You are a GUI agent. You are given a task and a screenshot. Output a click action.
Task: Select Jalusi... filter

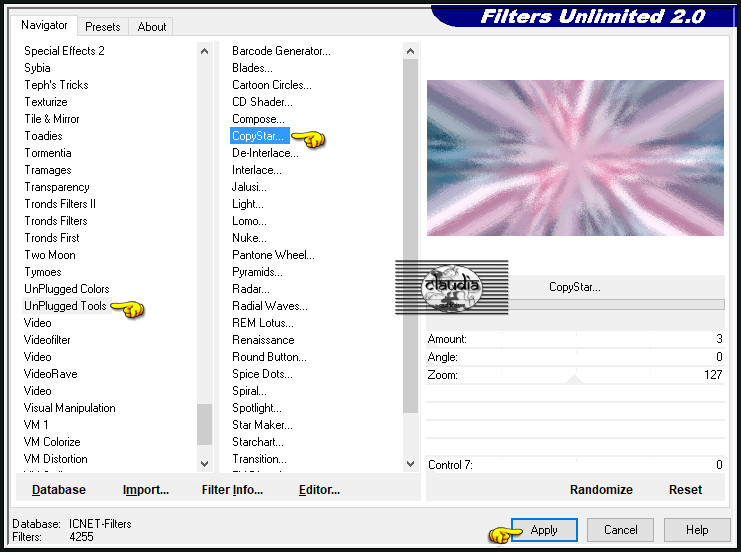(249, 187)
